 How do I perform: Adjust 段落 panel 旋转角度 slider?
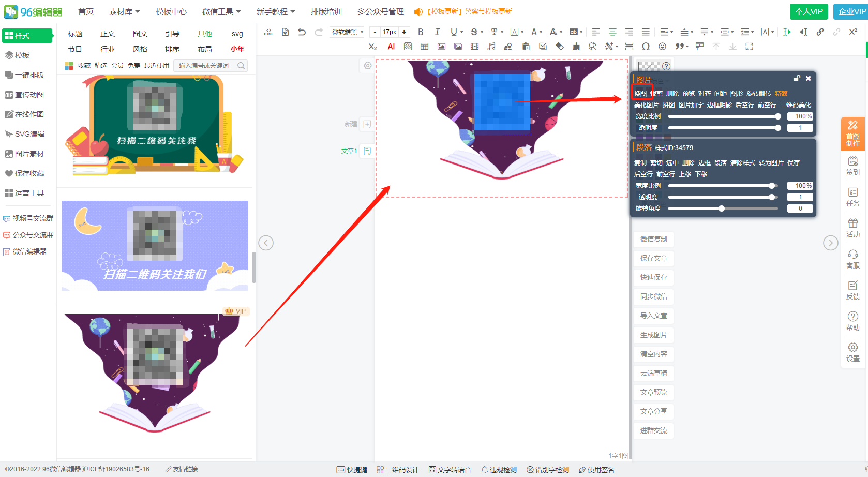tap(724, 208)
